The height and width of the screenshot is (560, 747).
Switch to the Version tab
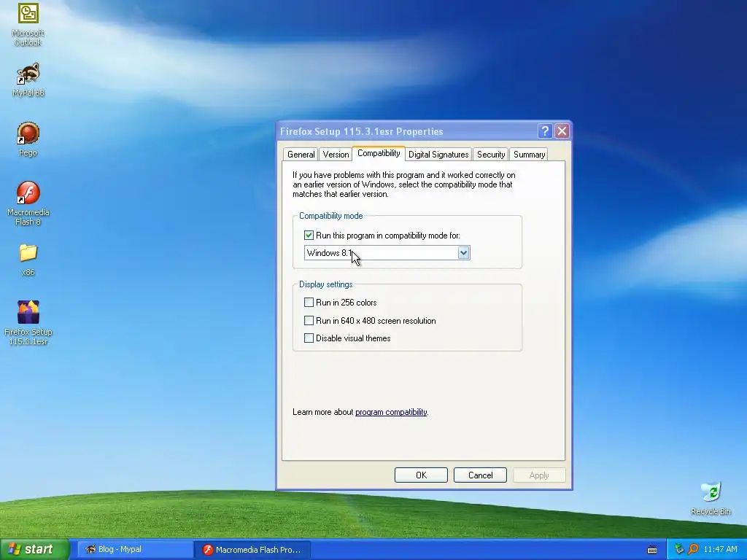click(336, 155)
